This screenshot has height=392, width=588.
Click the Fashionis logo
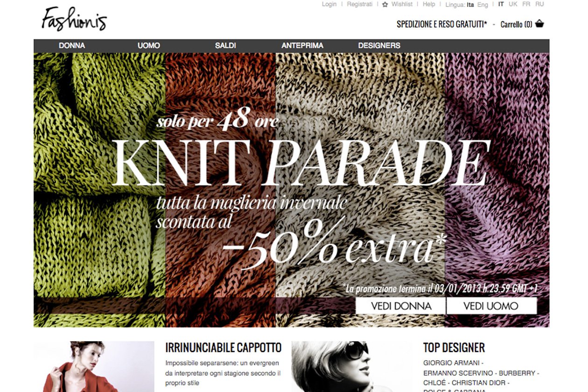point(74,19)
